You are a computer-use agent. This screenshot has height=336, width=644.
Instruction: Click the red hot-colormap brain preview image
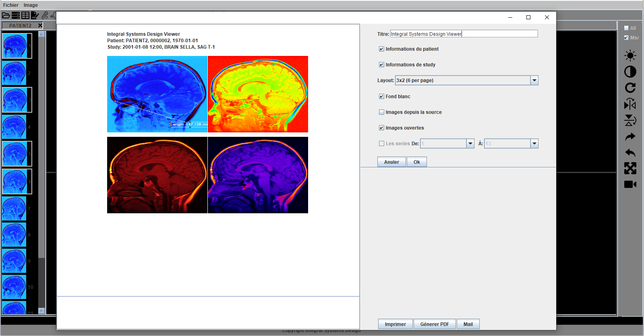point(157,175)
